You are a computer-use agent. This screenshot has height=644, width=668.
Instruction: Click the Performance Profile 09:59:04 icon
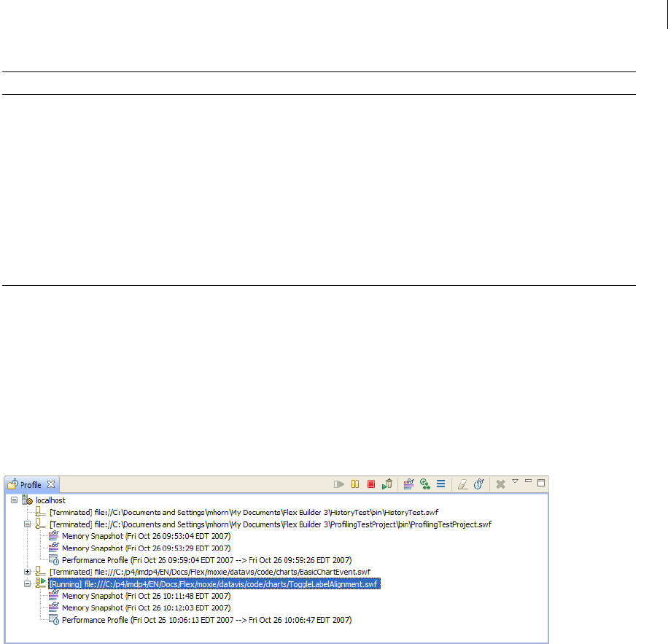point(54,559)
